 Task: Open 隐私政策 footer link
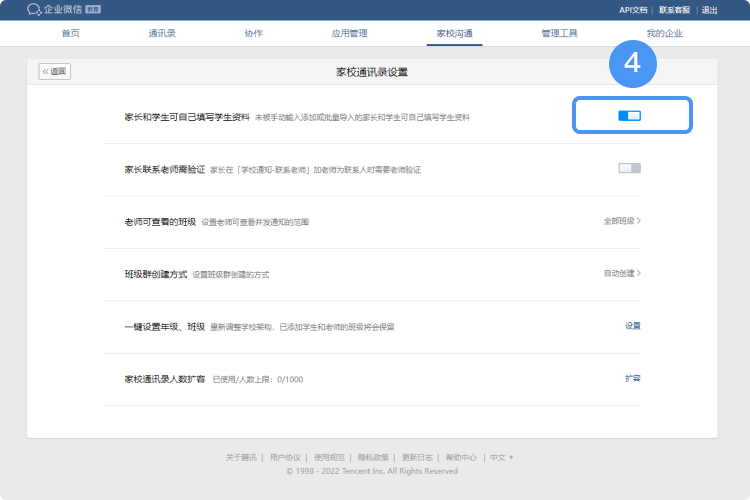pyautogui.click(x=373, y=457)
